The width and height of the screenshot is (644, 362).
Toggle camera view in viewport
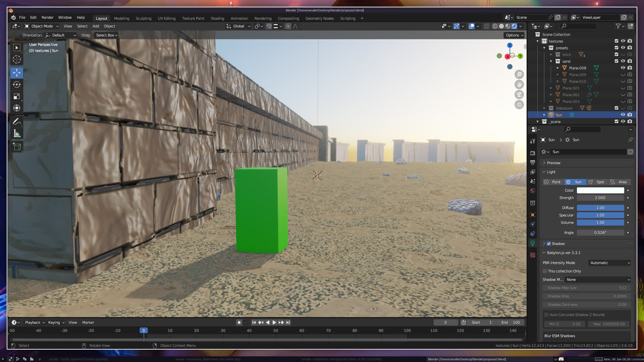519,95
